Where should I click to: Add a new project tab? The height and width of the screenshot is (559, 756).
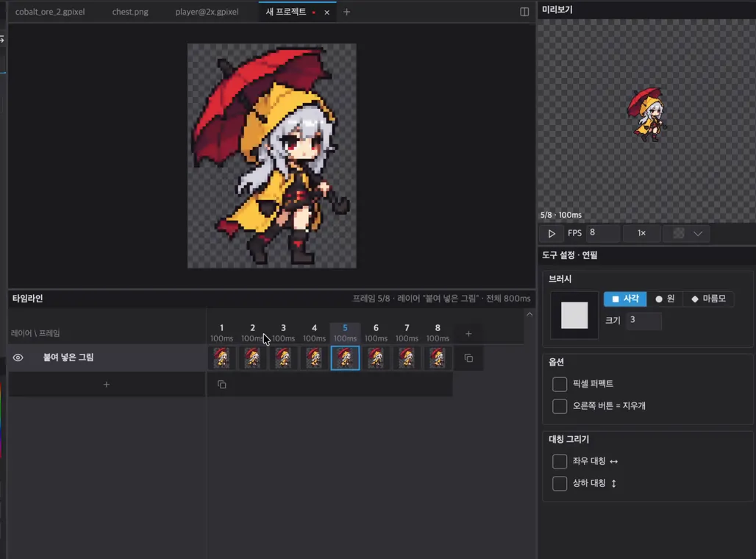click(346, 12)
